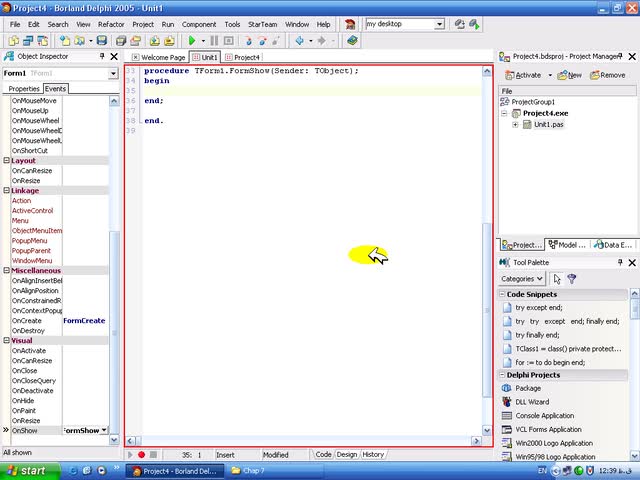Click the Remove button in Project Manager

click(x=608, y=75)
